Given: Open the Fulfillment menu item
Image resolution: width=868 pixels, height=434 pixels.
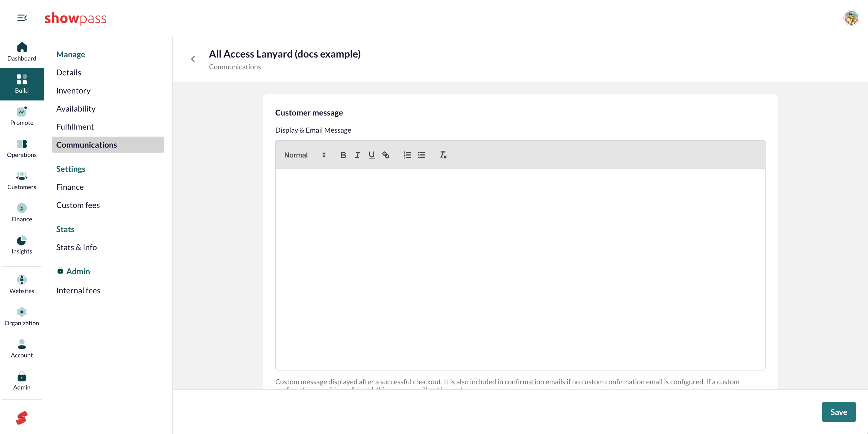Looking at the screenshot, I should [x=108, y=127].
